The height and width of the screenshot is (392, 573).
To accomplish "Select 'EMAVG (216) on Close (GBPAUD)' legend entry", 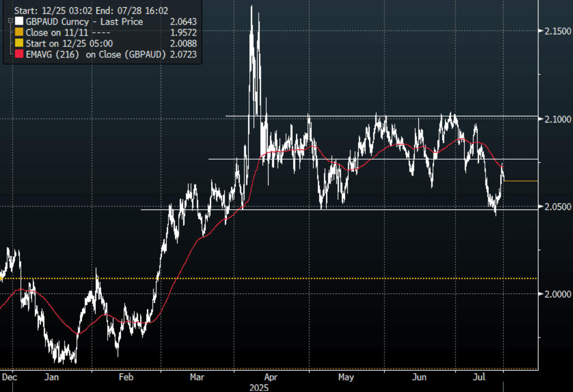I will [x=96, y=55].
